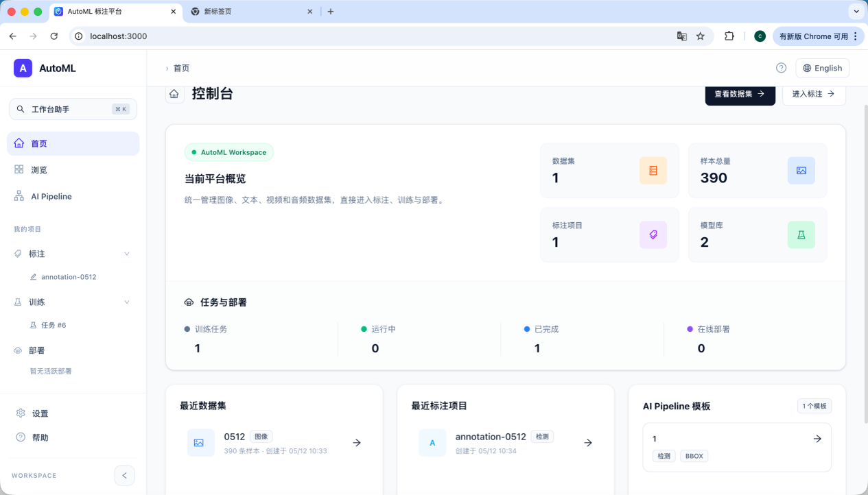The image size is (868, 495).
Task: Open the tab search dropdown
Action: tap(856, 12)
